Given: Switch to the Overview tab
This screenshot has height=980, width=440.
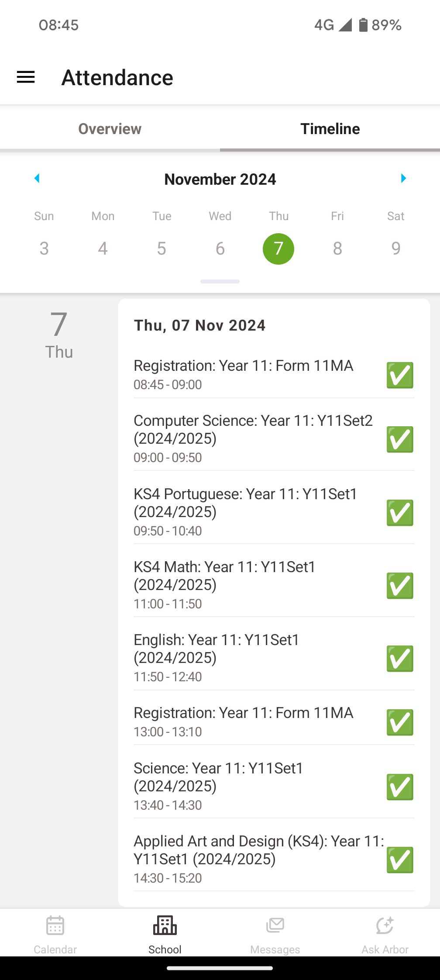Looking at the screenshot, I should (x=110, y=129).
